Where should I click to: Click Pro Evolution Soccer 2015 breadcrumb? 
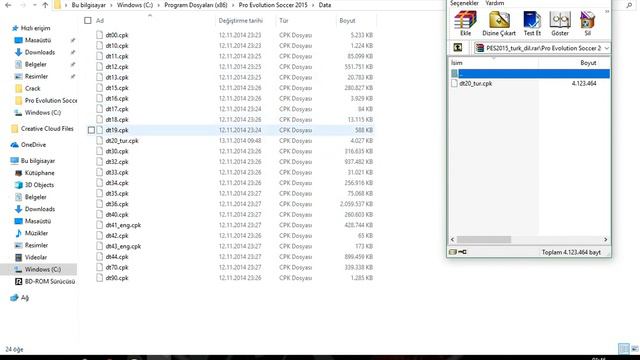tap(273, 5)
